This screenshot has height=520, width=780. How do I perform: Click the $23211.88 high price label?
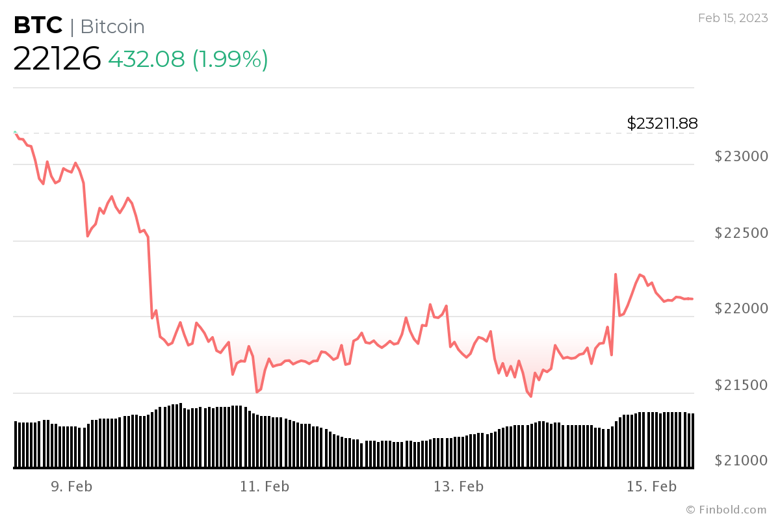662,123
